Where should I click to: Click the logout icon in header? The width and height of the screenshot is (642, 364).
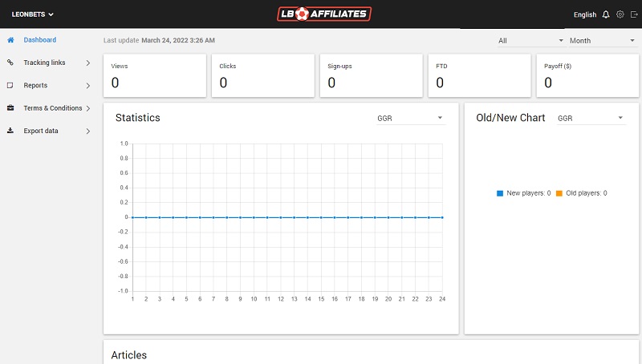(x=634, y=14)
